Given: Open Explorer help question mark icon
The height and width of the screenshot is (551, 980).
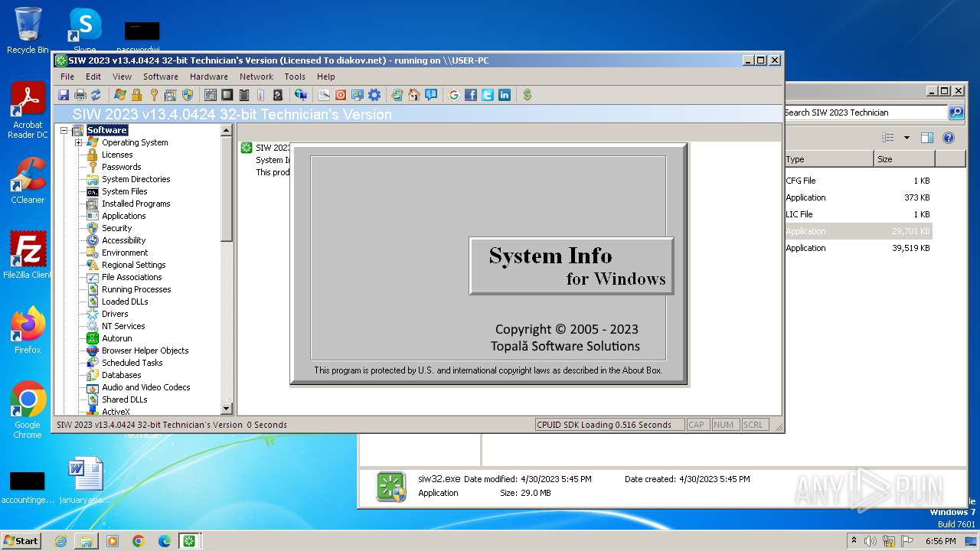Looking at the screenshot, I should (949, 138).
